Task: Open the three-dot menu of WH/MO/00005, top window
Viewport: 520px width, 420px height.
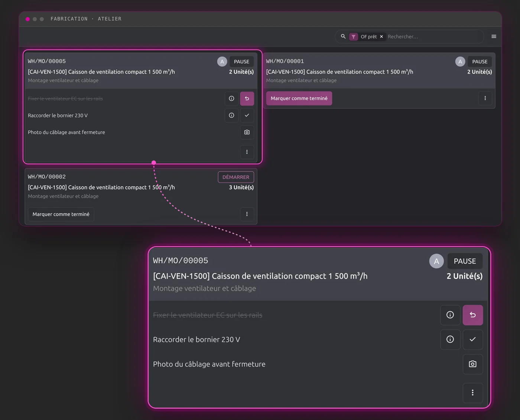Action: 247,152
